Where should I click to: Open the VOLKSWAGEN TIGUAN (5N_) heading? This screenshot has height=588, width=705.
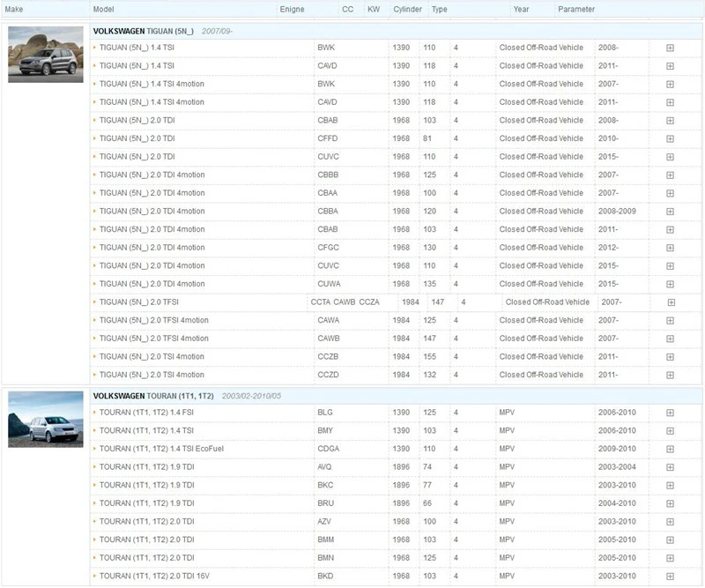[144, 31]
